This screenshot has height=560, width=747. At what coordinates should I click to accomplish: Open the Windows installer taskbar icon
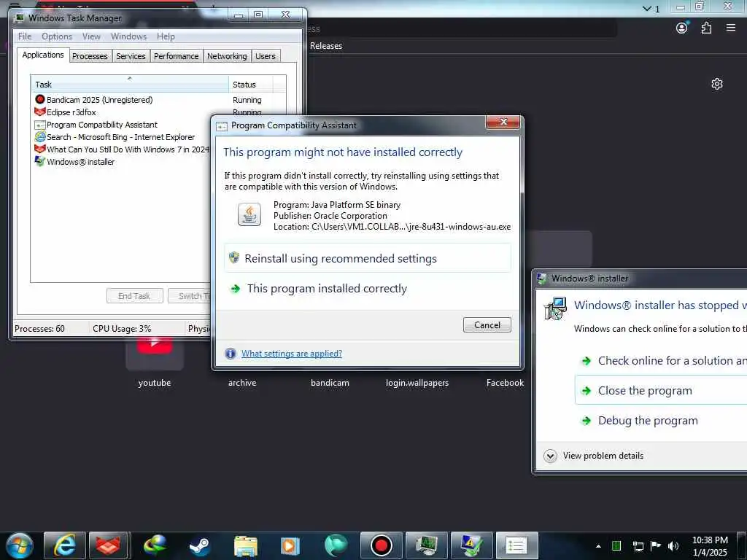tap(471, 545)
